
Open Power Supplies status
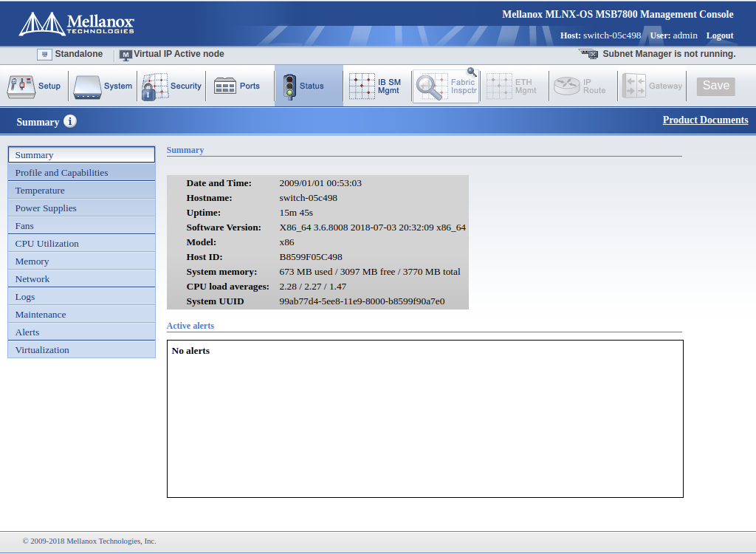pos(81,208)
